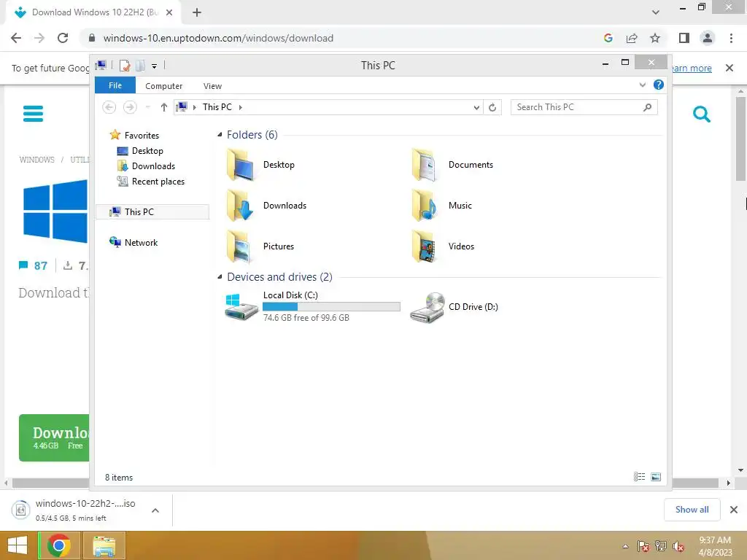
Task: Select Recent places in navigation pane
Action: (x=150, y=182)
